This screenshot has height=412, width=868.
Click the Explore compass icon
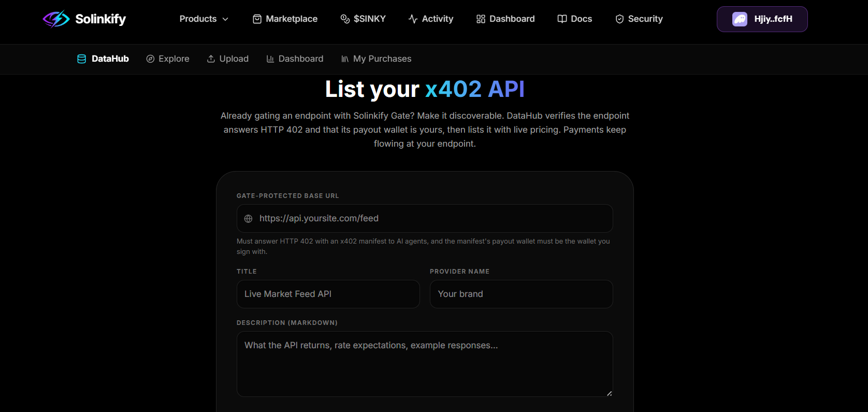[150, 59]
